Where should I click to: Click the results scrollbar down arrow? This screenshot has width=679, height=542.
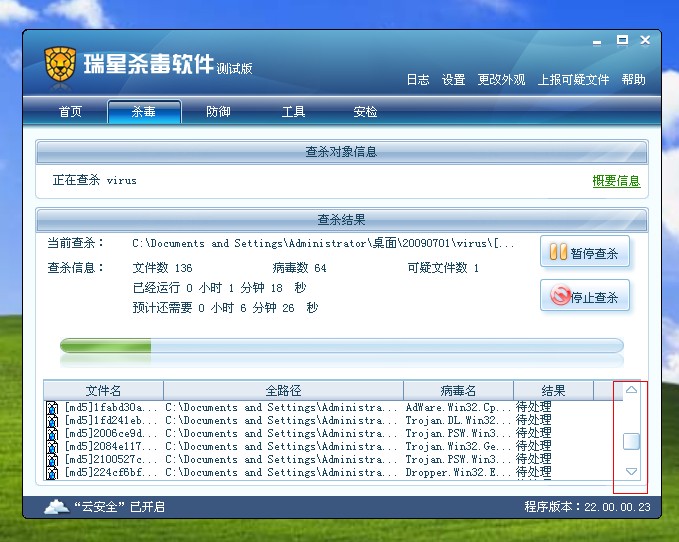[x=631, y=471]
